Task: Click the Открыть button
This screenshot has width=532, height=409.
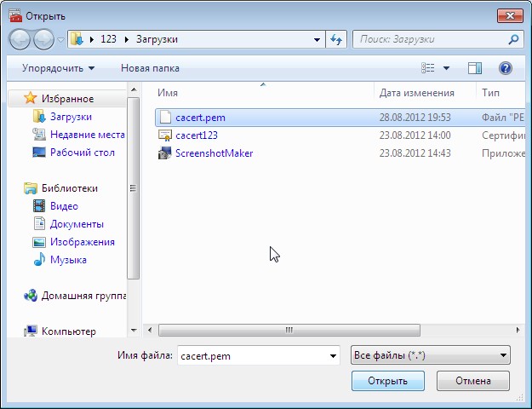Action: (388, 381)
